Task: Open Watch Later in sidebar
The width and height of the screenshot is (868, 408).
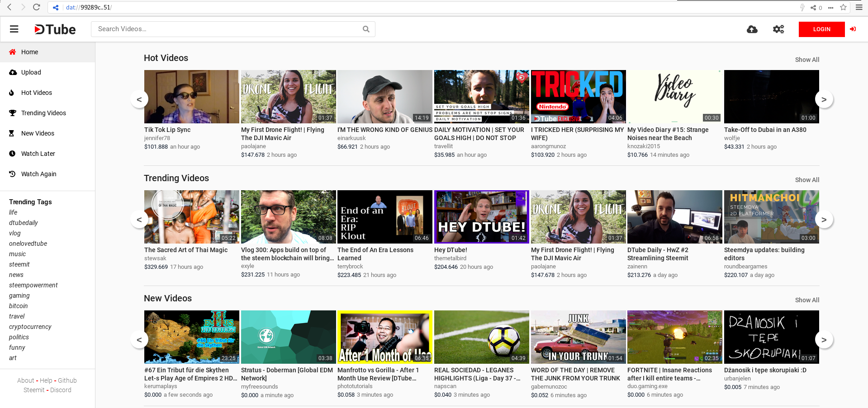Action: 38,154
